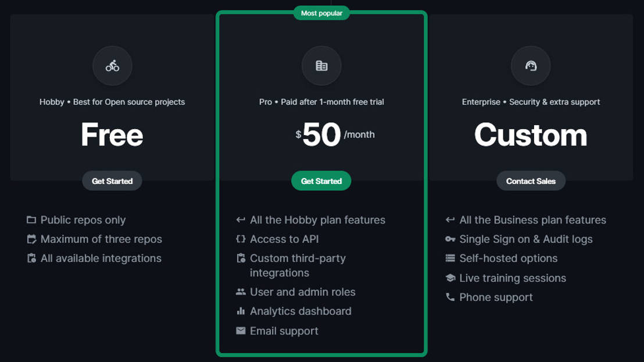Click the braces icon next to Access to API

(x=240, y=239)
